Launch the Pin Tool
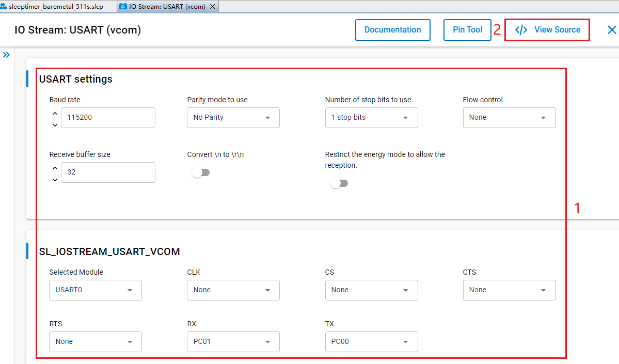The image size is (619, 364). point(467,29)
